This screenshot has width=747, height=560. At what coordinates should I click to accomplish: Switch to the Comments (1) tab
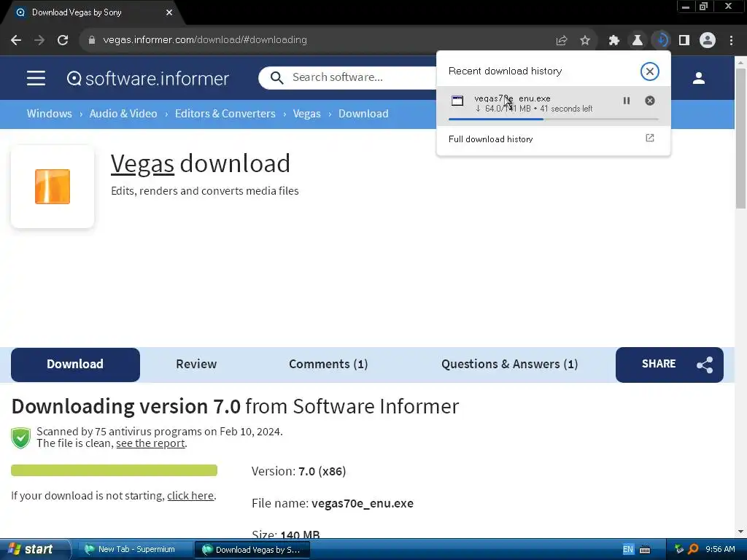click(x=328, y=365)
